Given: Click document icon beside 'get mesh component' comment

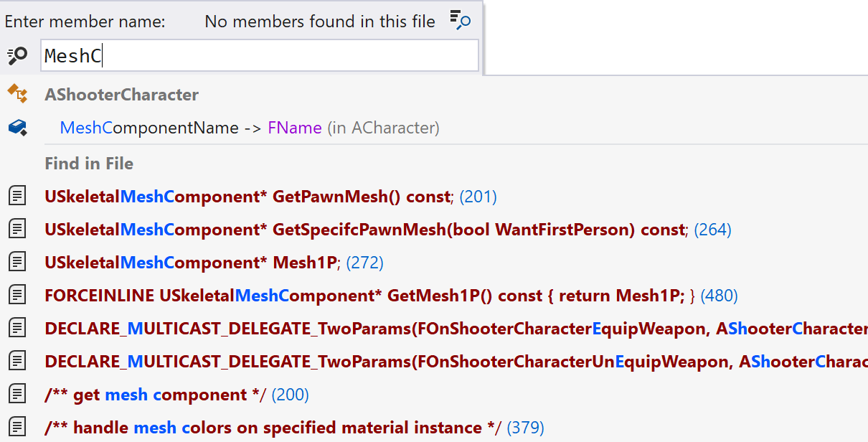Looking at the screenshot, I should tap(17, 394).
